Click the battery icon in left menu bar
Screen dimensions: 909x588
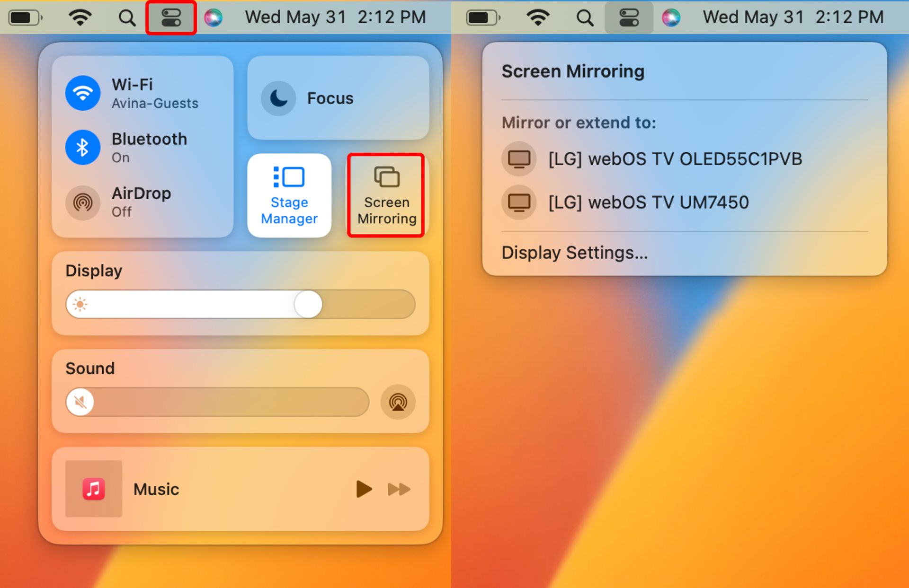pyautogui.click(x=25, y=18)
